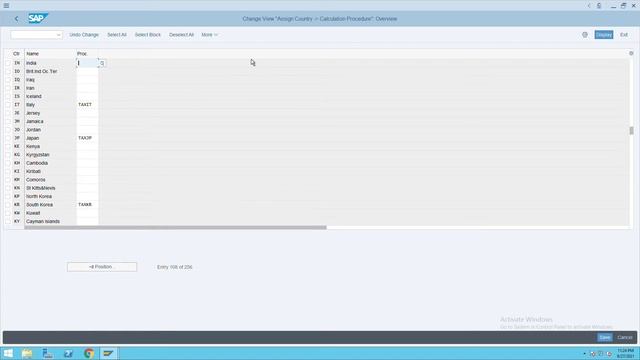The height and width of the screenshot is (360, 640).
Task: Open Server Manager taskbar icon
Action: tap(47, 353)
